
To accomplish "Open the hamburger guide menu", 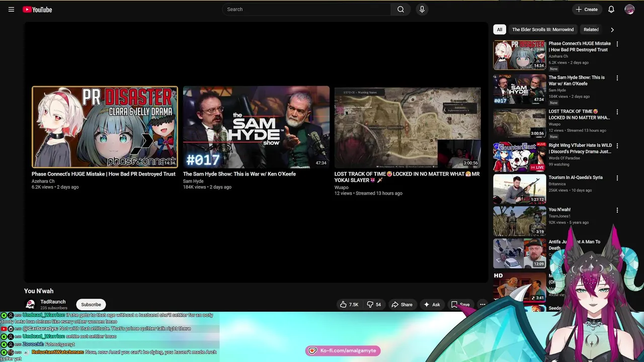I will pos(11,9).
